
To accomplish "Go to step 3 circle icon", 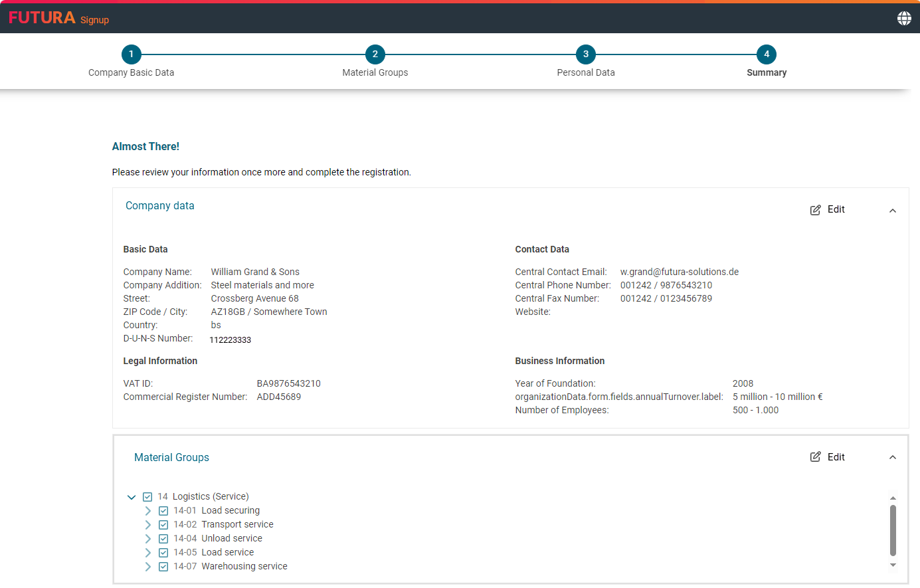I will pyautogui.click(x=585, y=54).
